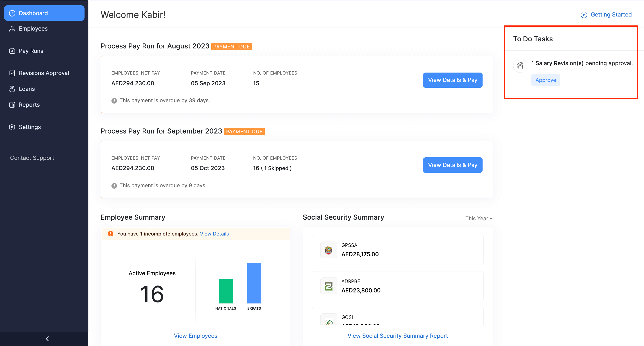The height and width of the screenshot is (346, 644).
Task: Click the Settings gear icon
Action: (12, 127)
